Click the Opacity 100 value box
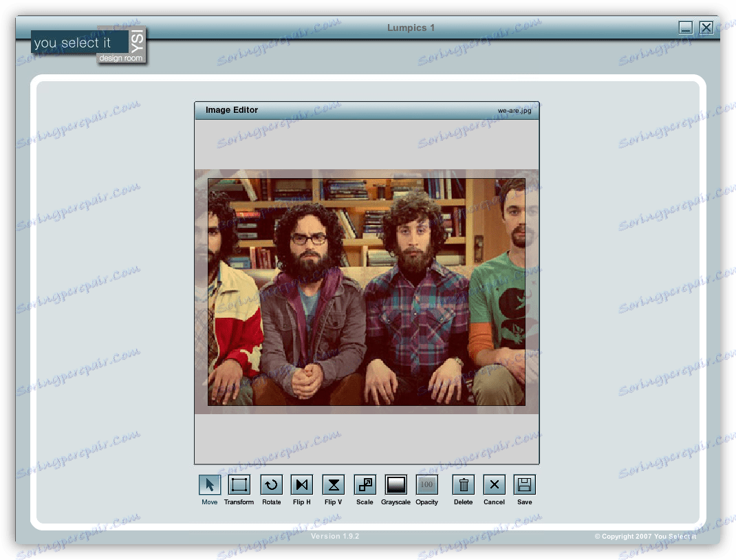 click(426, 484)
